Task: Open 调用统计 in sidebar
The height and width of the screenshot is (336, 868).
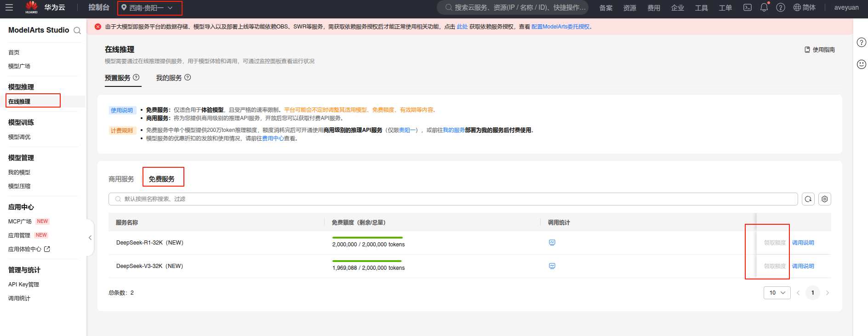Action: tap(19, 298)
